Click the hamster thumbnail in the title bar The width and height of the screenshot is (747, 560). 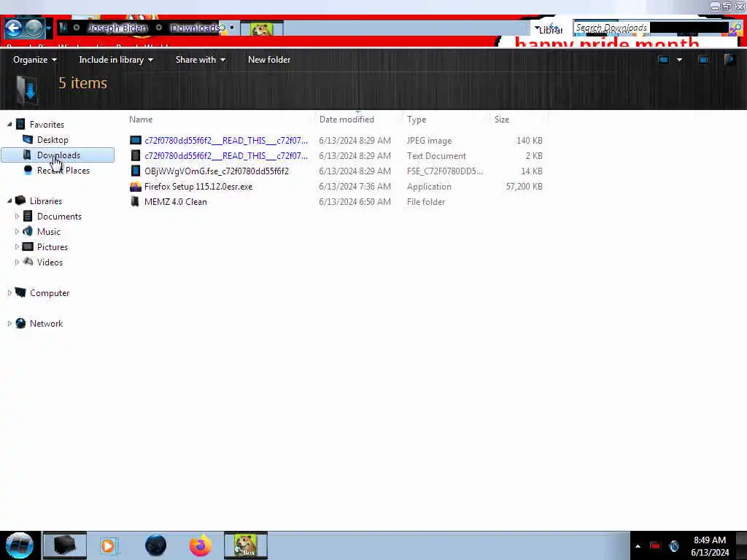point(262,29)
